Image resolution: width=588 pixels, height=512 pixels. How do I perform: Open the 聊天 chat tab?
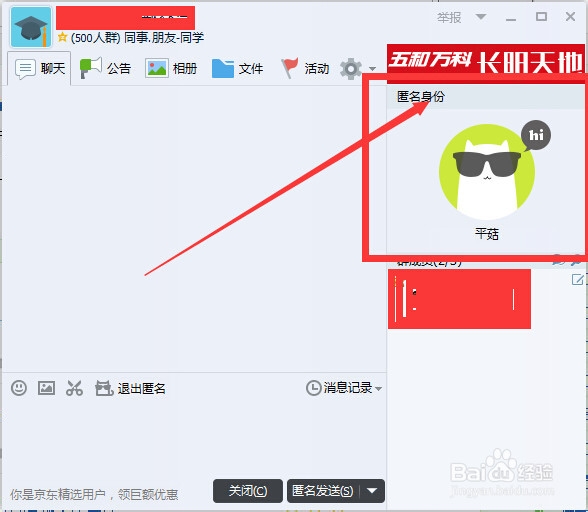[x=39, y=69]
